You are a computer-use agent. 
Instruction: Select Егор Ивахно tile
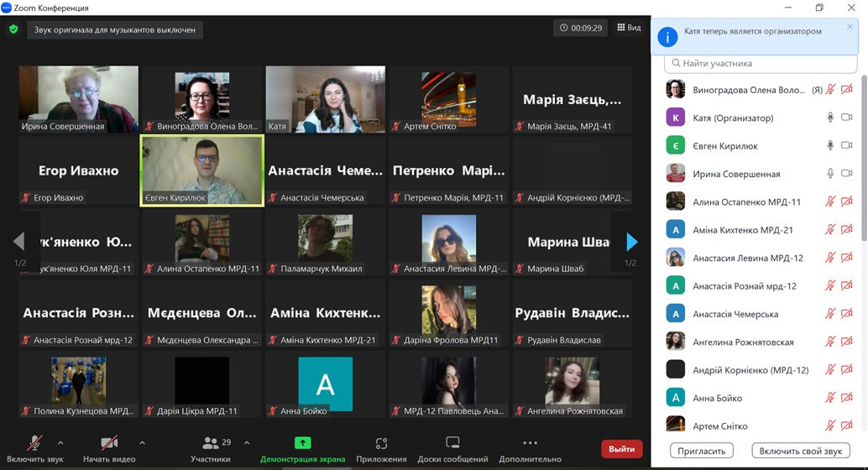coord(79,170)
